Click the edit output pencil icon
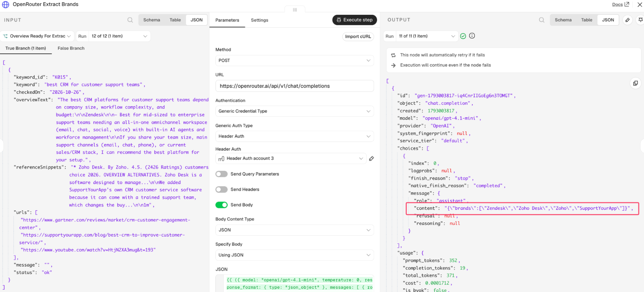The height and width of the screenshot is (292, 644). (628, 20)
